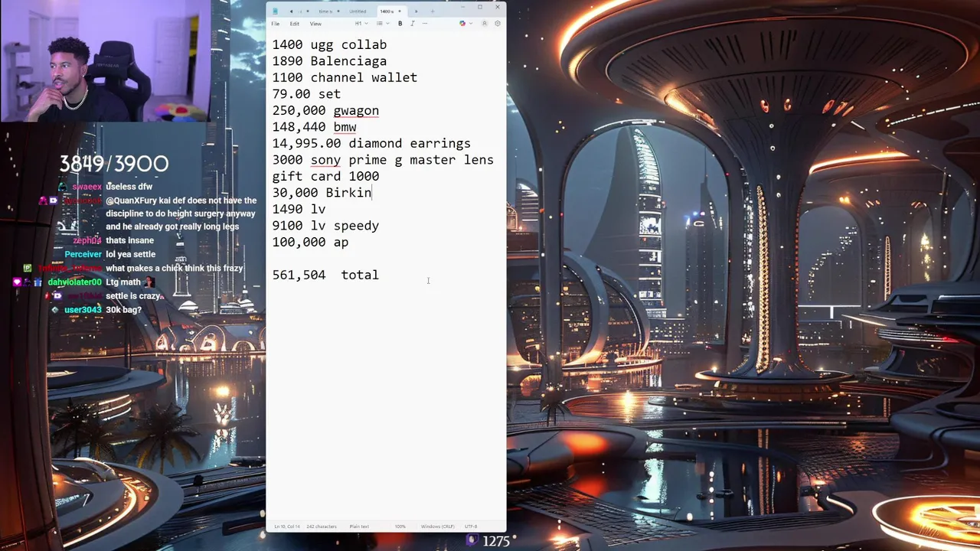Click the misspelled word 'gwagon'

click(x=356, y=111)
